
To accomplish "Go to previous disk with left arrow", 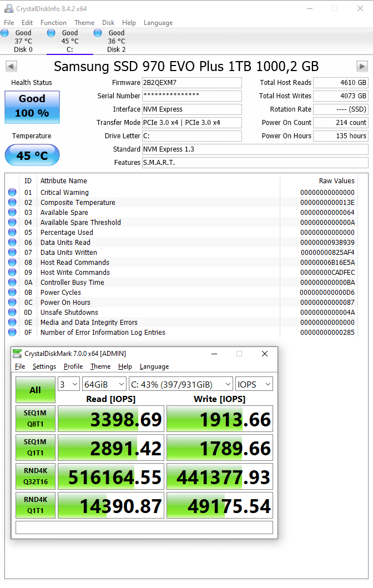I will pyautogui.click(x=11, y=67).
